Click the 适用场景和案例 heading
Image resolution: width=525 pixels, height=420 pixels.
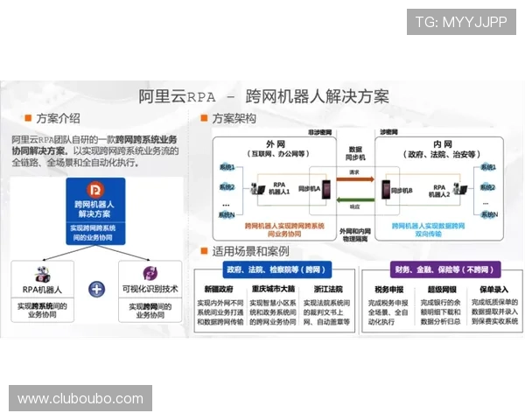pyautogui.click(x=250, y=251)
